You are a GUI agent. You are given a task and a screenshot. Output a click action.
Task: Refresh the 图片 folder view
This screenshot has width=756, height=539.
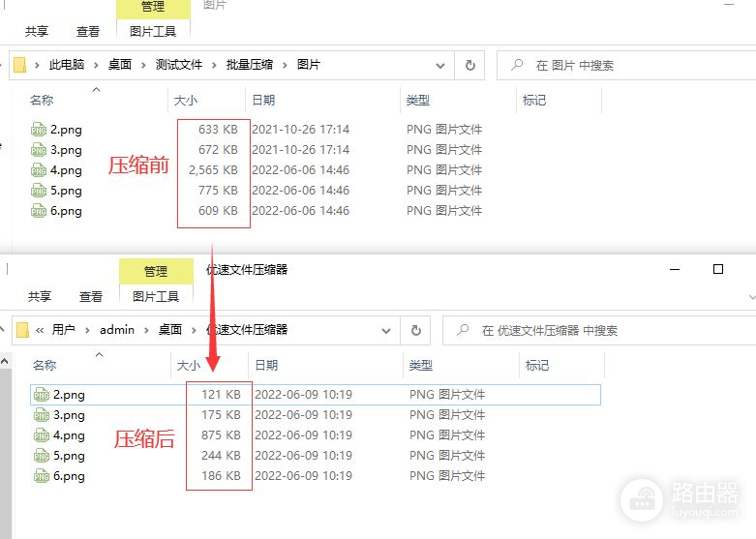click(x=470, y=65)
